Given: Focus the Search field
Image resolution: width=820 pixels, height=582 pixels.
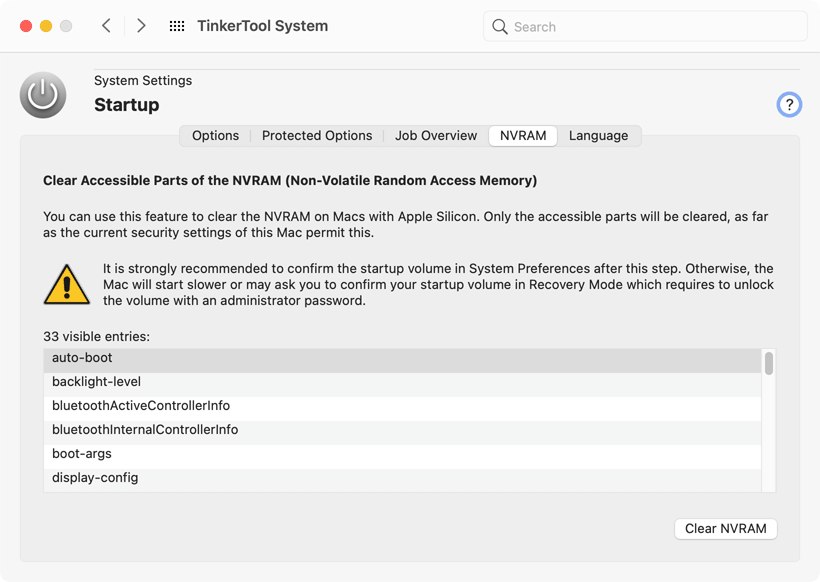Looking at the screenshot, I should (645, 27).
